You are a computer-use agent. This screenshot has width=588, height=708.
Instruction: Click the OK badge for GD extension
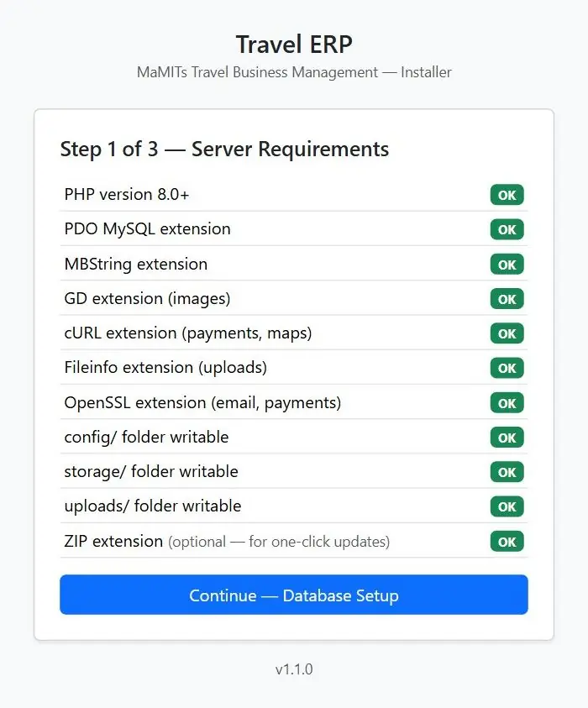(507, 299)
